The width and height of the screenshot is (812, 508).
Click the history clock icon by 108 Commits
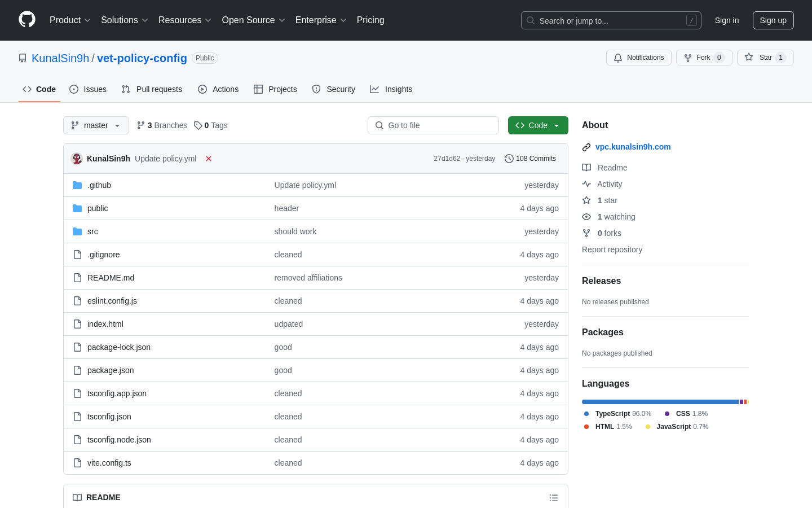click(x=509, y=159)
